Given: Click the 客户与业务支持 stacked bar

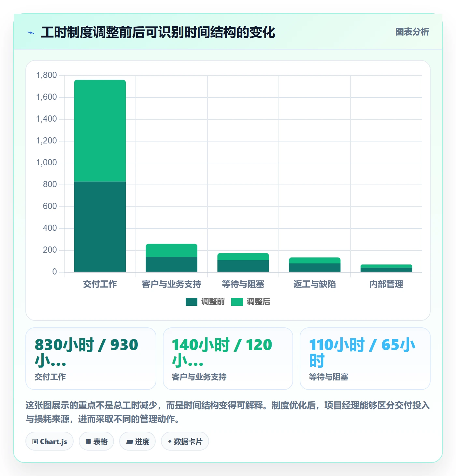Looking at the screenshot, I should (172, 258).
